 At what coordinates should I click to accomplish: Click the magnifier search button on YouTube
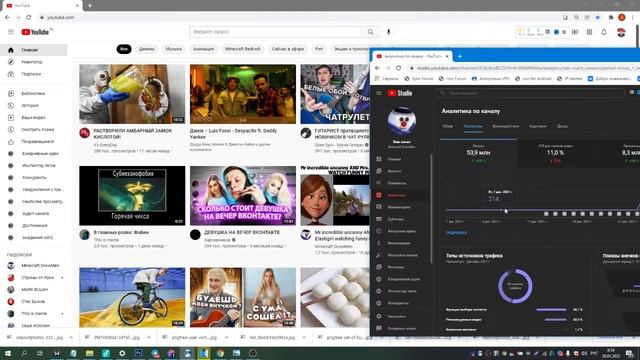coord(370,32)
